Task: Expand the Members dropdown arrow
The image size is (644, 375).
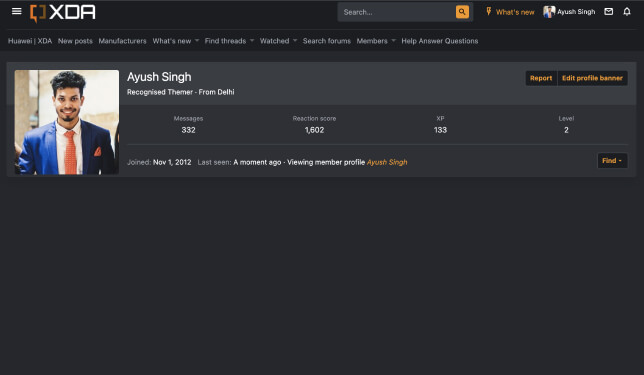Action: [x=393, y=41]
